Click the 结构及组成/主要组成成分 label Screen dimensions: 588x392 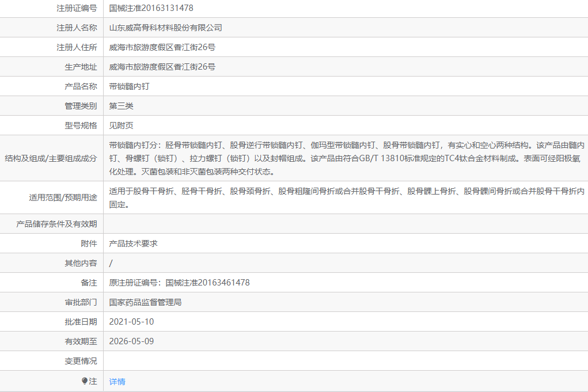pos(51,158)
